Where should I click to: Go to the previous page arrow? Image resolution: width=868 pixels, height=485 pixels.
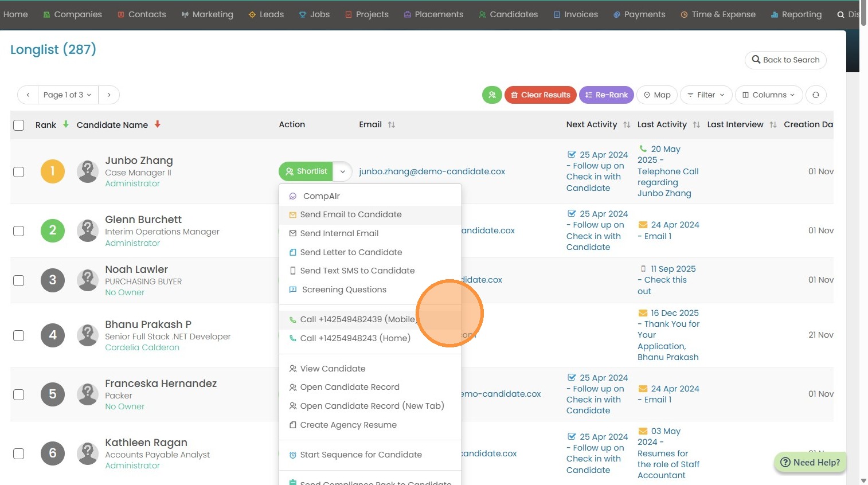pyautogui.click(x=28, y=95)
